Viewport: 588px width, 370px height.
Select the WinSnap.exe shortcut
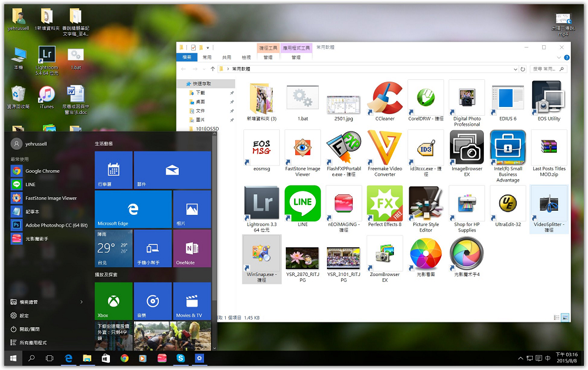pyautogui.click(x=262, y=259)
